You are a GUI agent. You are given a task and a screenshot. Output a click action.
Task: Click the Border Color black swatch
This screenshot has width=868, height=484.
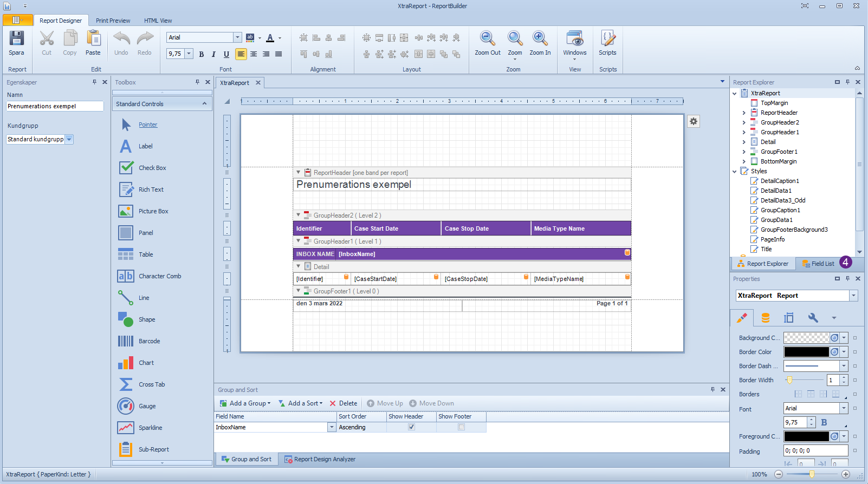pyautogui.click(x=807, y=352)
